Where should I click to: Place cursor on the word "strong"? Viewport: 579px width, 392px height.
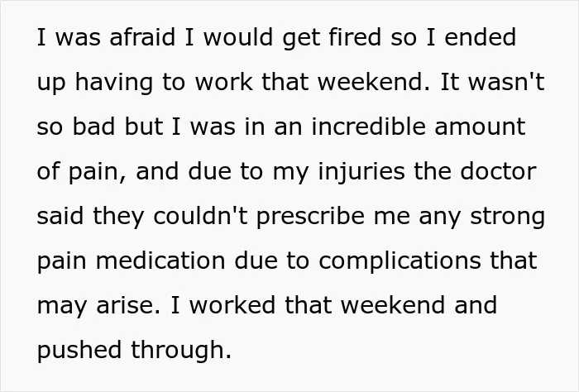coord(507,216)
